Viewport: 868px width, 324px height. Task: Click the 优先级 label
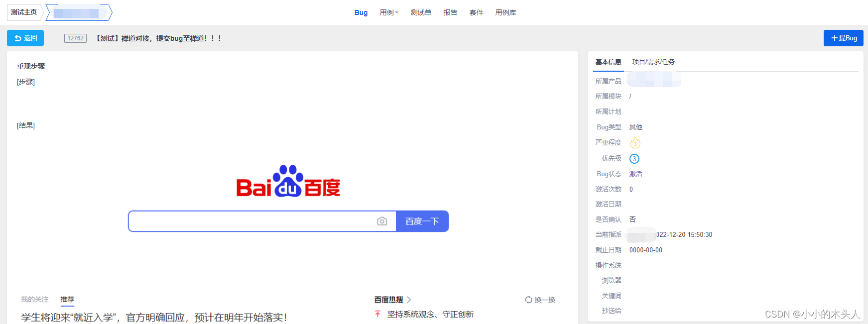pos(612,158)
